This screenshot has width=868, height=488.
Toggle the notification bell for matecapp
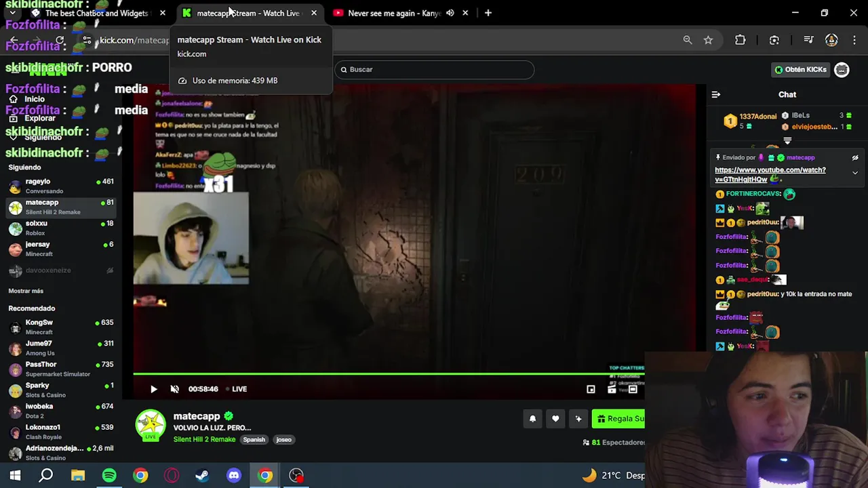[x=532, y=419]
